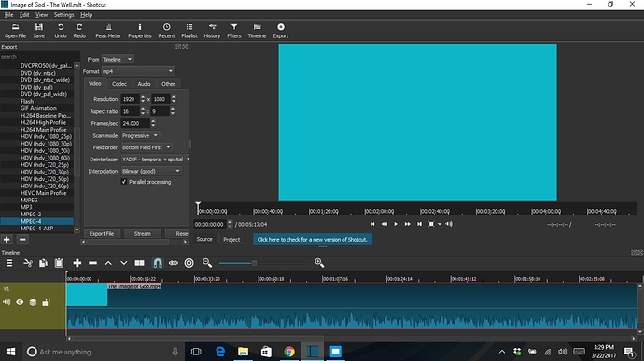Click the Stream button
Screen dimensions: 644x361
(142, 234)
